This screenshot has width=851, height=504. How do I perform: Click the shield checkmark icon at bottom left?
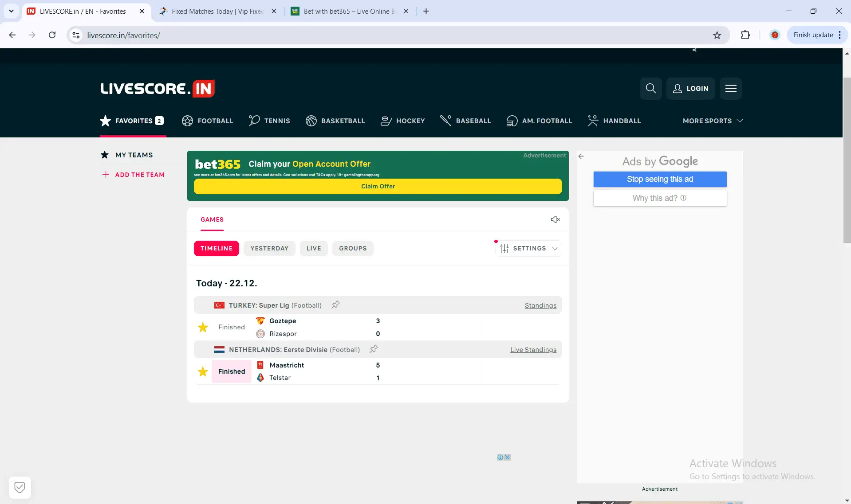[x=20, y=488]
